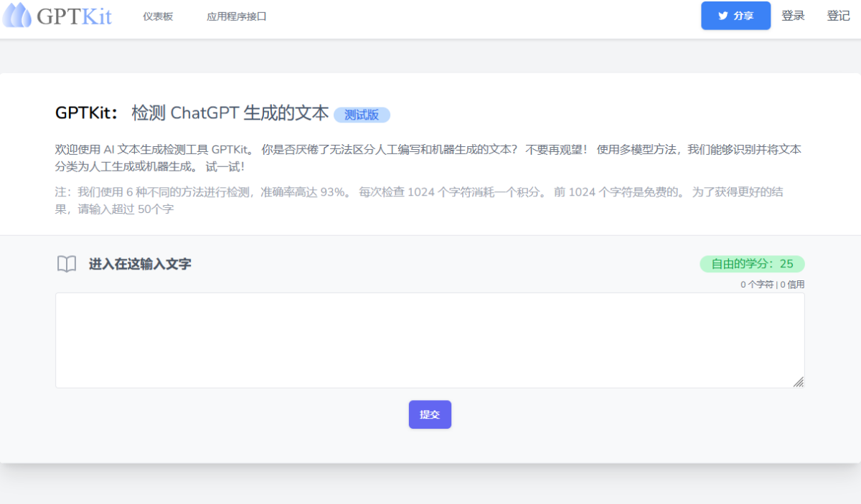
Task: Click the green 自由的学分: 25 credits badge
Action: pyautogui.click(x=751, y=264)
